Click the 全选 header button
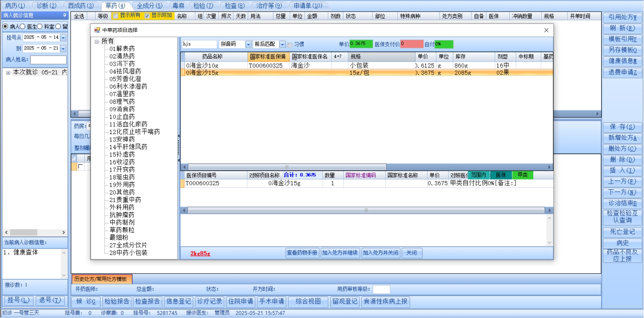 point(79,16)
